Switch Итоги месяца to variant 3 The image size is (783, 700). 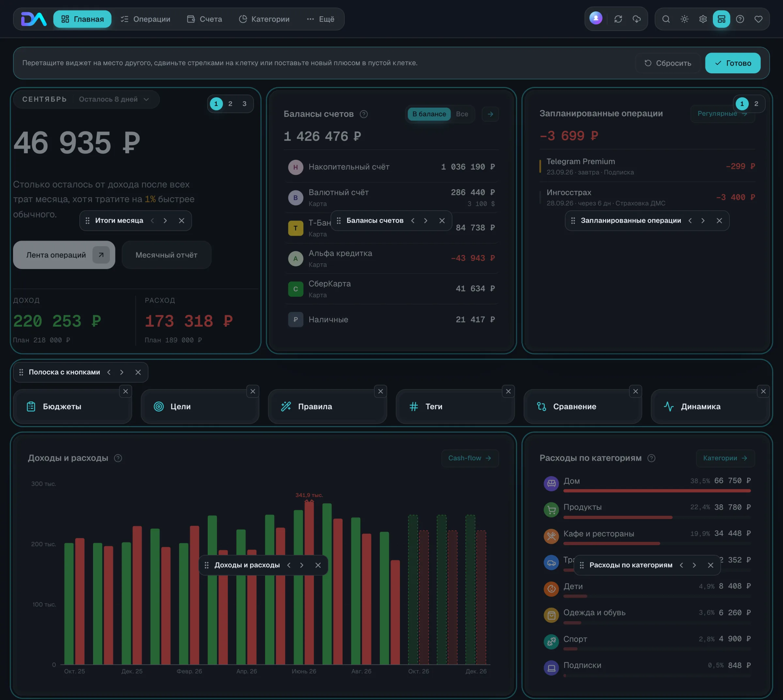pyautogui.click(x=244, y=103)
